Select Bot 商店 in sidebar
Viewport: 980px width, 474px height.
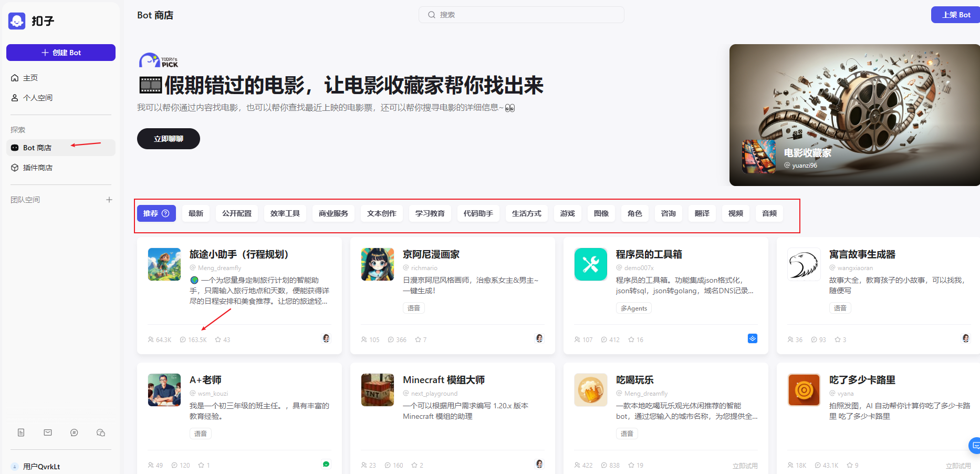click(x=61, y=148)
